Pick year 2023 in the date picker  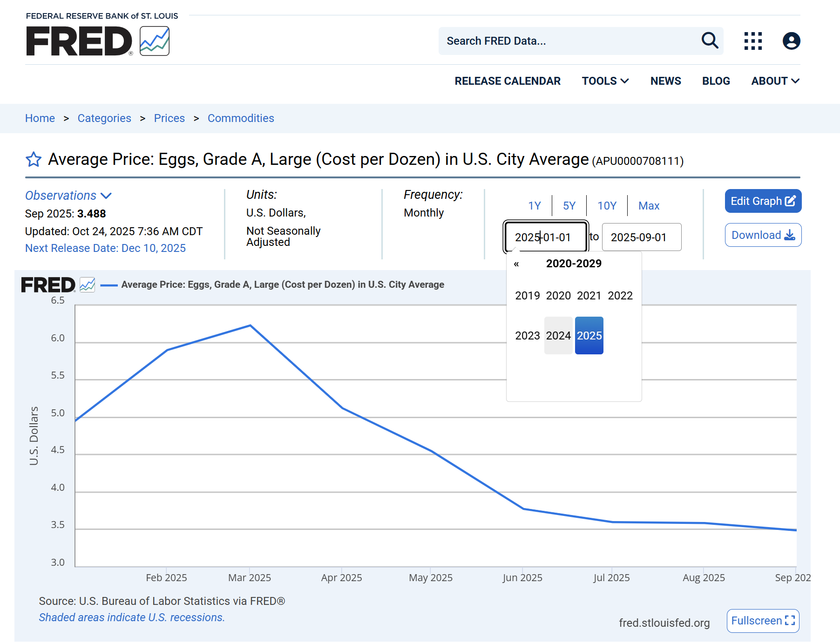tap(528, 336)
